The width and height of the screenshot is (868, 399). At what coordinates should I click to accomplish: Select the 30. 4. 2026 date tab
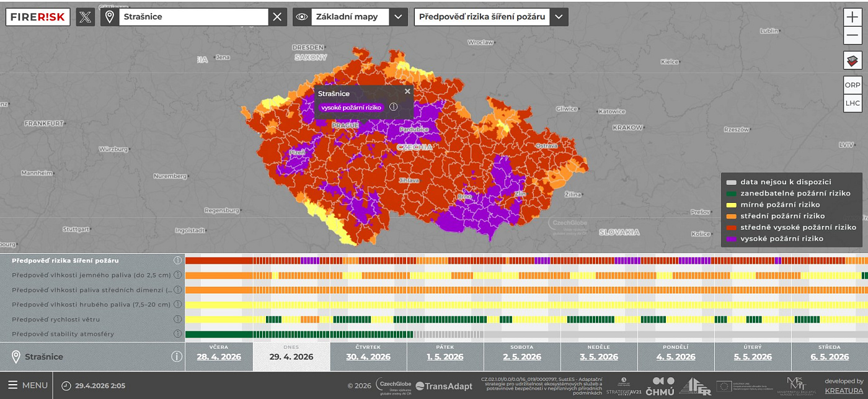(x=368, y=356)
